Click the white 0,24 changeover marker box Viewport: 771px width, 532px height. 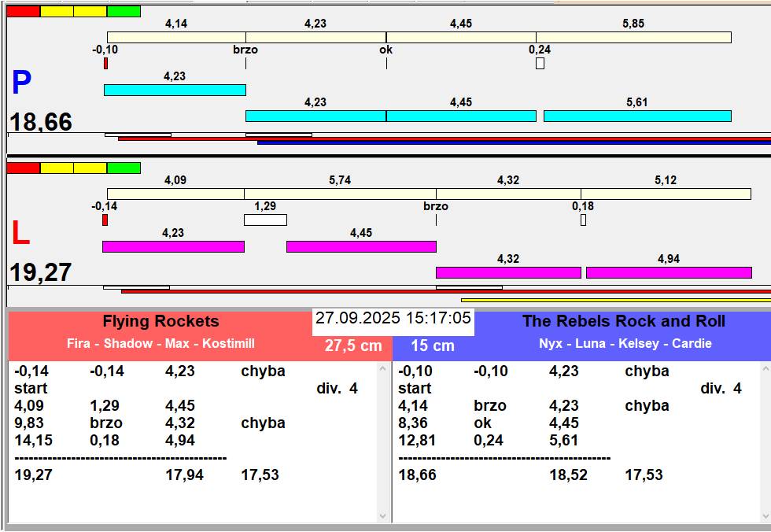point(540,64)
